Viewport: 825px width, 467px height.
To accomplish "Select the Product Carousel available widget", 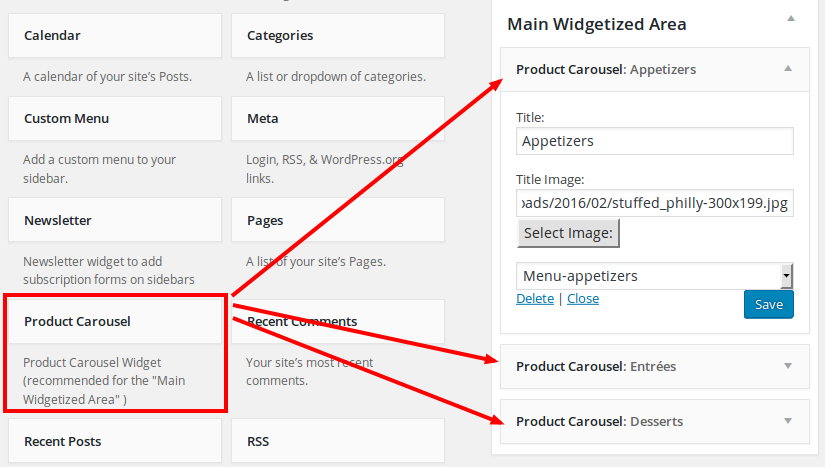I will pos(114,322).
